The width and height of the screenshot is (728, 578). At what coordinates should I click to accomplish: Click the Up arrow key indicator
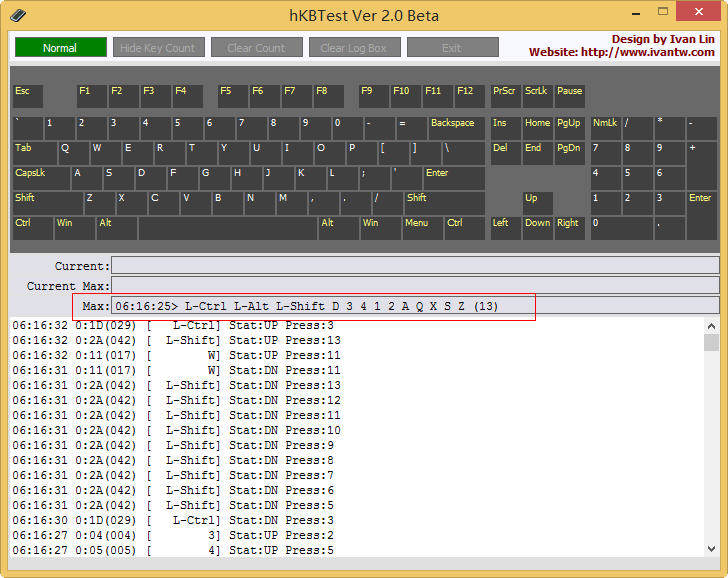tap(536, 203)
